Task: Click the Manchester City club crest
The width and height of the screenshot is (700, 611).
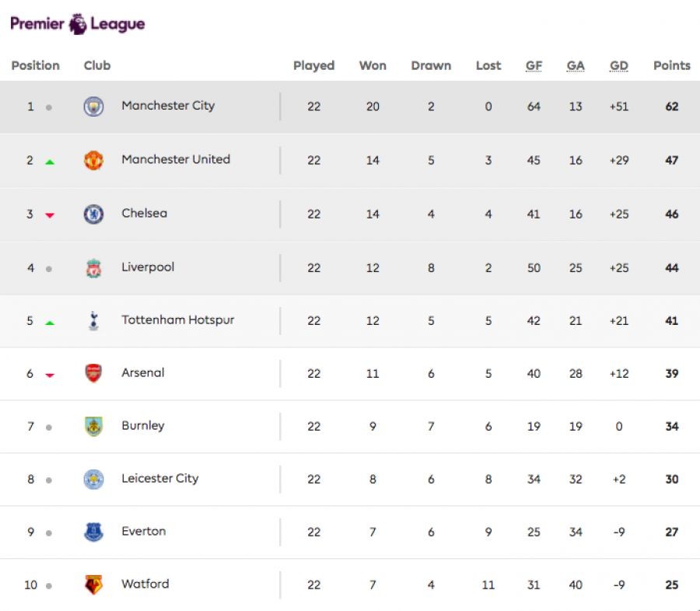Action: (93, 107)
